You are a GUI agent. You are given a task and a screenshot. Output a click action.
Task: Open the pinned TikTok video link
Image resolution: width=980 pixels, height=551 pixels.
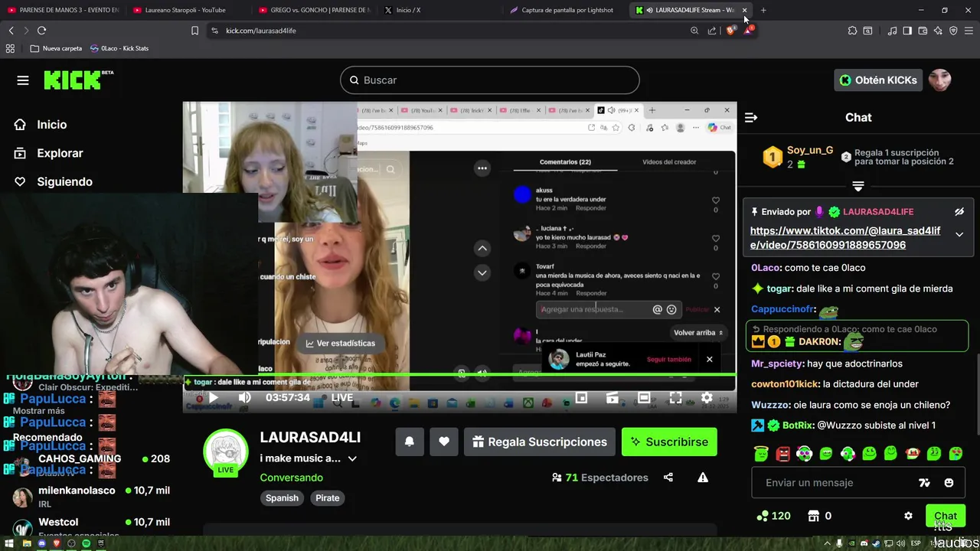pos(845,238)
